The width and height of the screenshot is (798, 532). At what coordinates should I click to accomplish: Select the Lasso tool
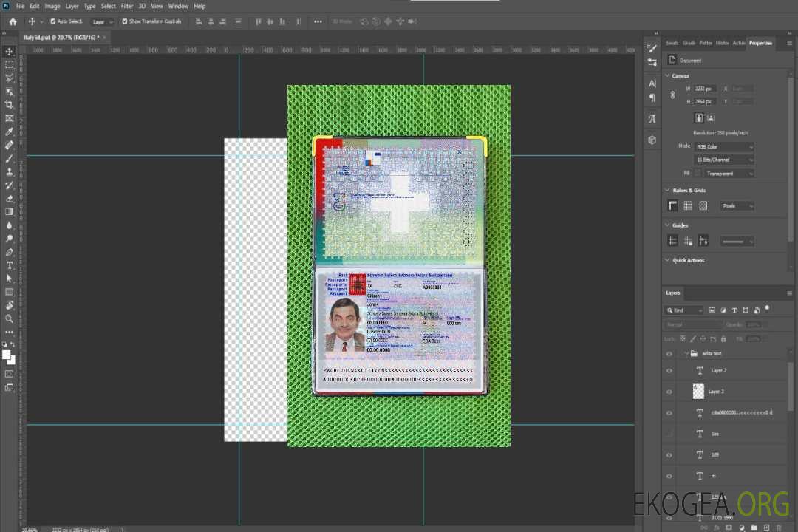[9, 78]
